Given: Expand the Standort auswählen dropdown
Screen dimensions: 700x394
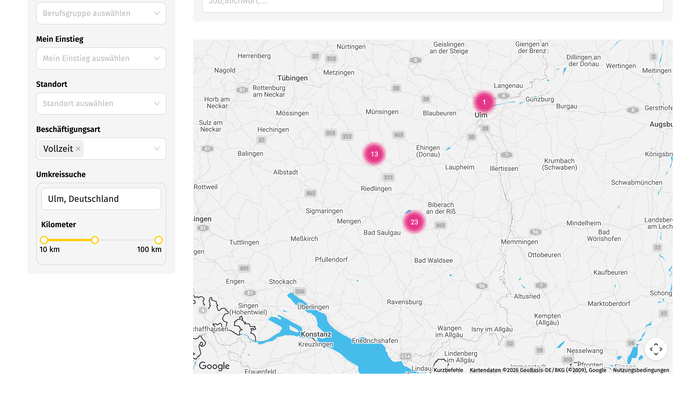Looking at the screenshot, I should click(x=101, y=104).
